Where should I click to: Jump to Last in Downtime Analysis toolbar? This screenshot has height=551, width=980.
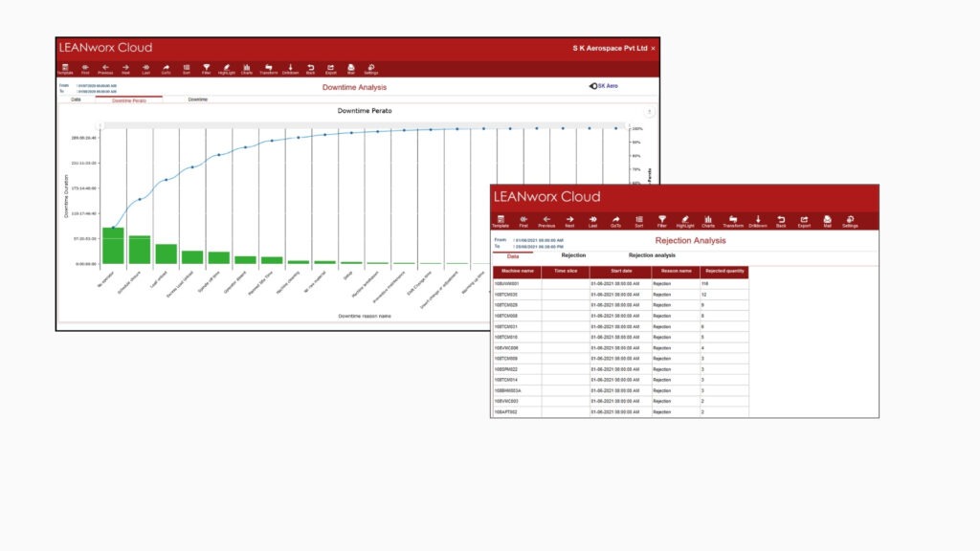pyautogui.click(x=145, y=69)
